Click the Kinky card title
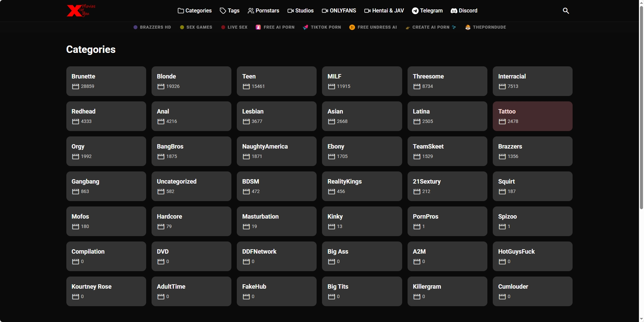644x322 pixels. click(335, 217)
